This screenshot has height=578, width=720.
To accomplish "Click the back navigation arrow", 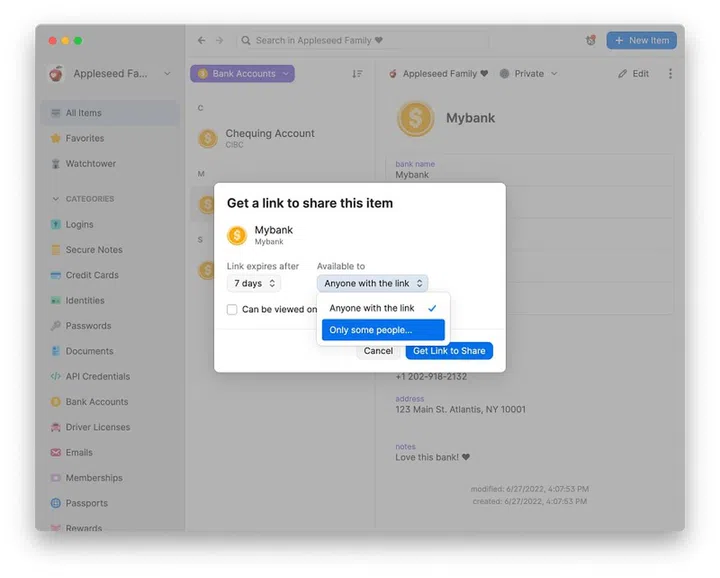I will [202, 40].
